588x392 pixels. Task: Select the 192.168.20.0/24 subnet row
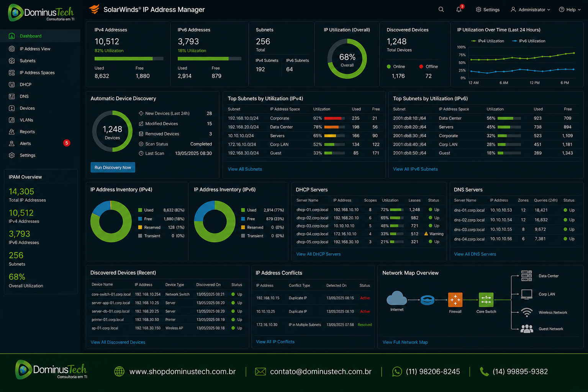click(304, 127)
